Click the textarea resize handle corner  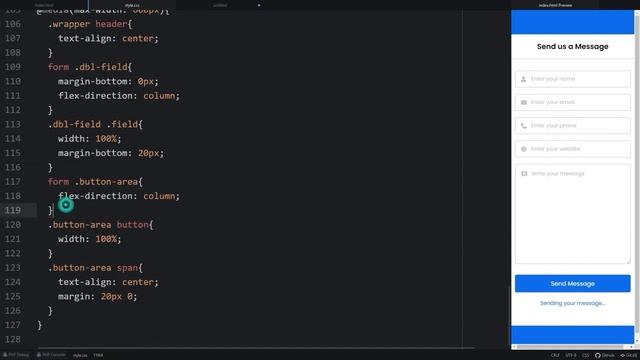628,262
